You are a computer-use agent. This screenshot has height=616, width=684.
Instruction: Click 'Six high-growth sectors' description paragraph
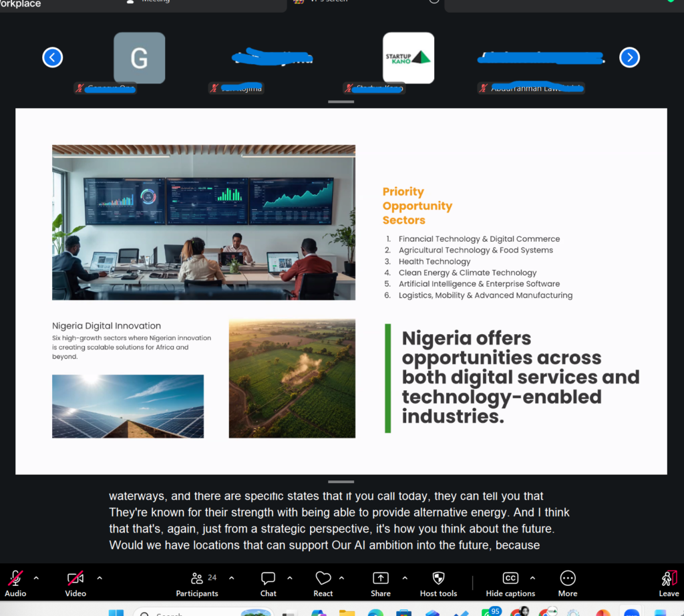132,347
